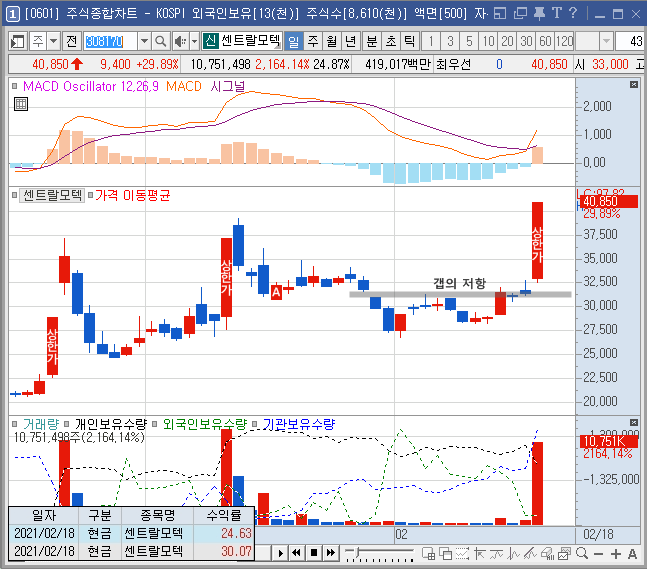Select the 분 minute period tab
Viewport: 647px width, 569px height.
pyautogui.click(x=371, y=41)
